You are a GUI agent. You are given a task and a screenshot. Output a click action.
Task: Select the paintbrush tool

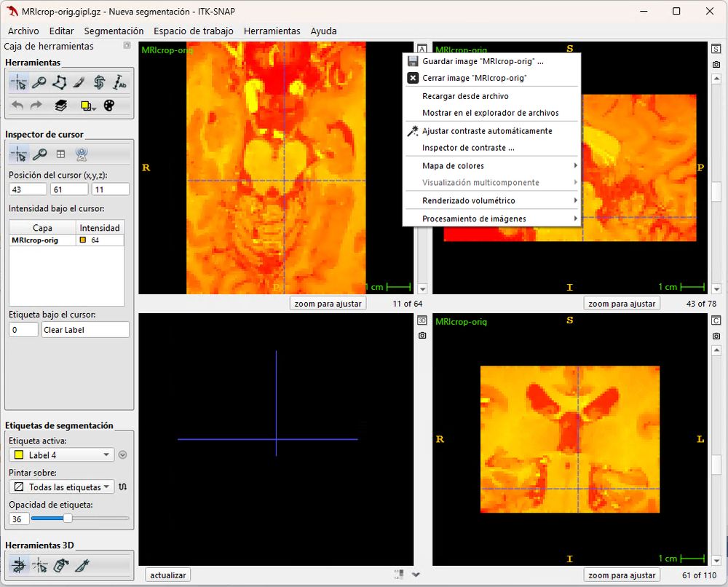click(x=79, y=83)
